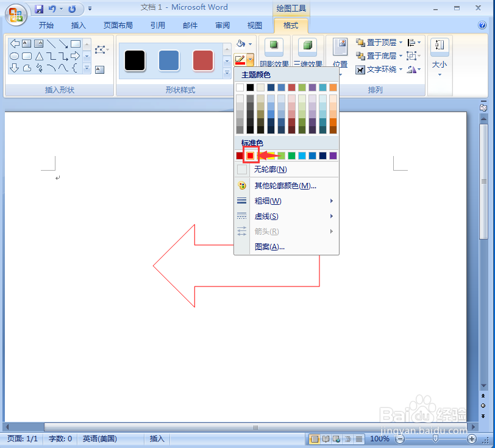Open the 3-D effects button
Viewport: 495px width, 448px height.
[308, 52]
